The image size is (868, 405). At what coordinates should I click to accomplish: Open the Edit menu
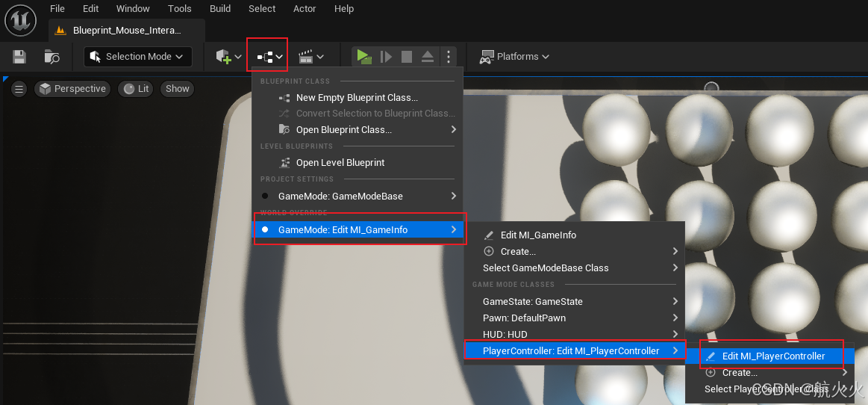click(91, 9)
